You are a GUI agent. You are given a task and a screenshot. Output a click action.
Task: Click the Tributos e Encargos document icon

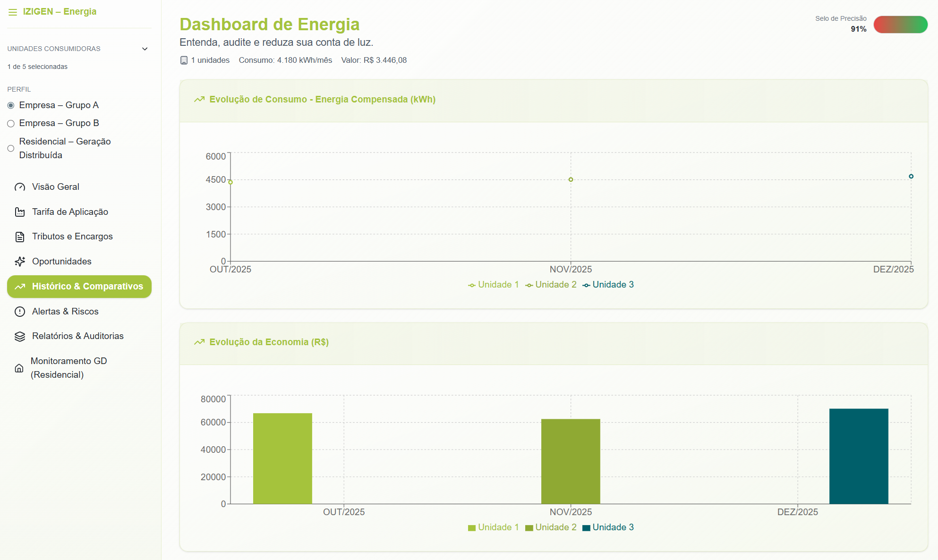click(x=20, y=237)
